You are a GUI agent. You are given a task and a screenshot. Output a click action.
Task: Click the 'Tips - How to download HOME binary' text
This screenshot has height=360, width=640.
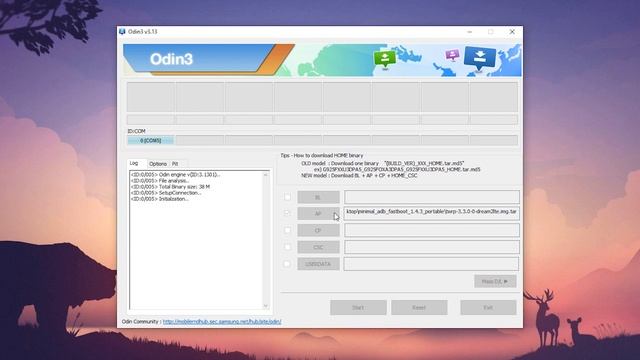(322, 156)
